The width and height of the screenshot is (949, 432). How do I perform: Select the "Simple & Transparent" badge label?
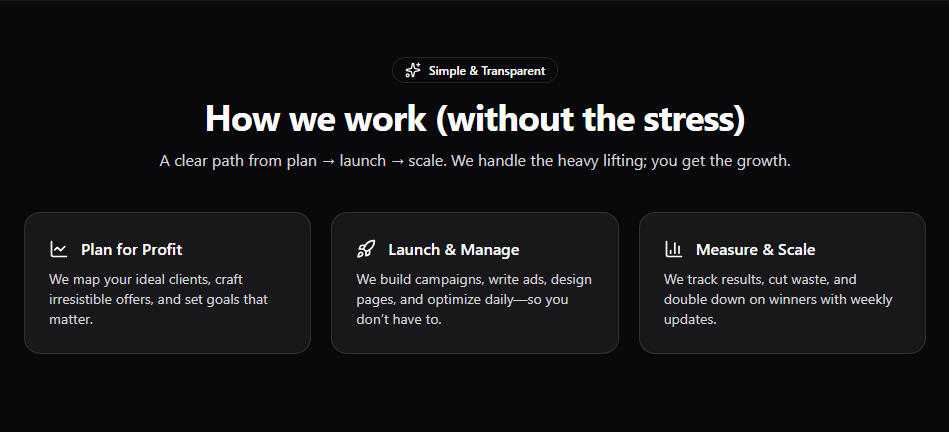(x=487, y=71)
